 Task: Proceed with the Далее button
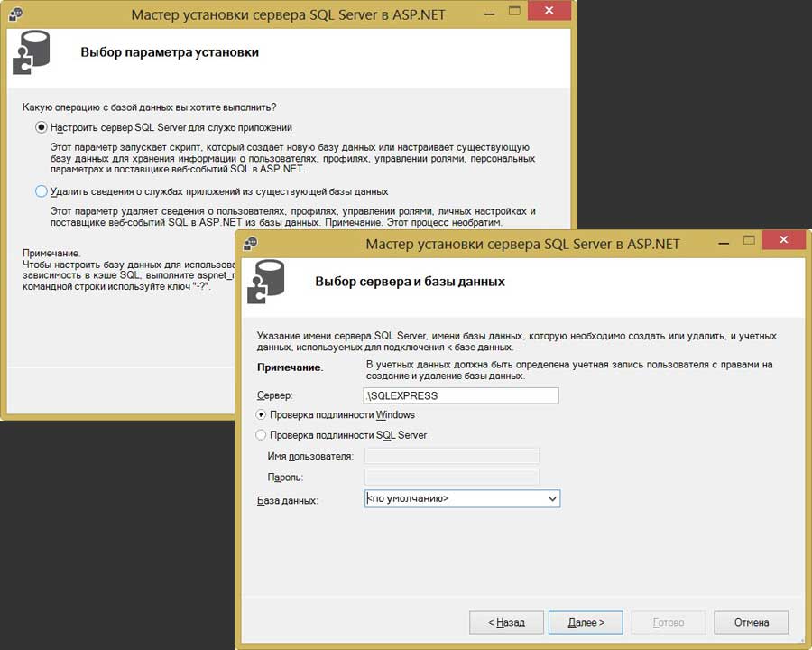586,622
